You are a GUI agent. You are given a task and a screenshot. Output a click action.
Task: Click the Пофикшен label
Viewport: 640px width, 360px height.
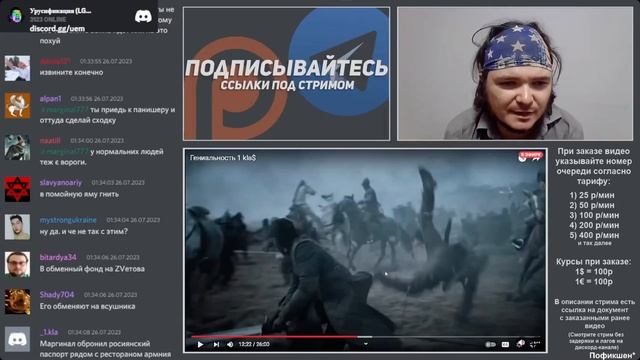[612, 356]
